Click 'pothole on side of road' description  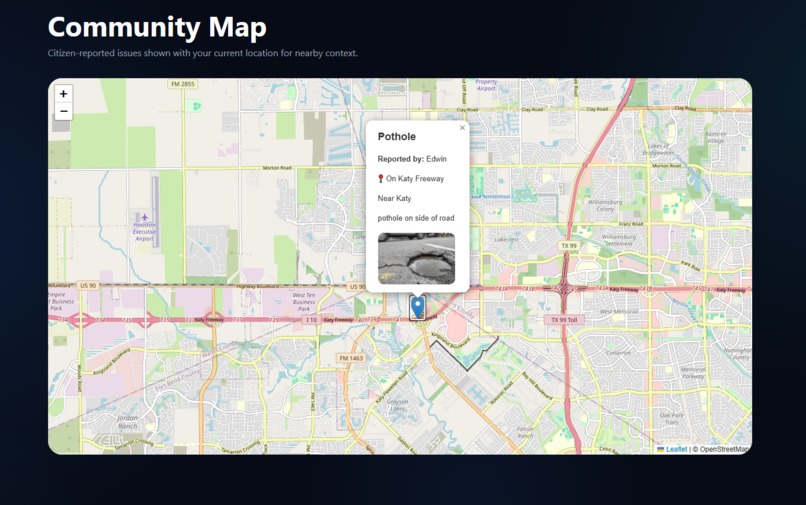[416, 218]
